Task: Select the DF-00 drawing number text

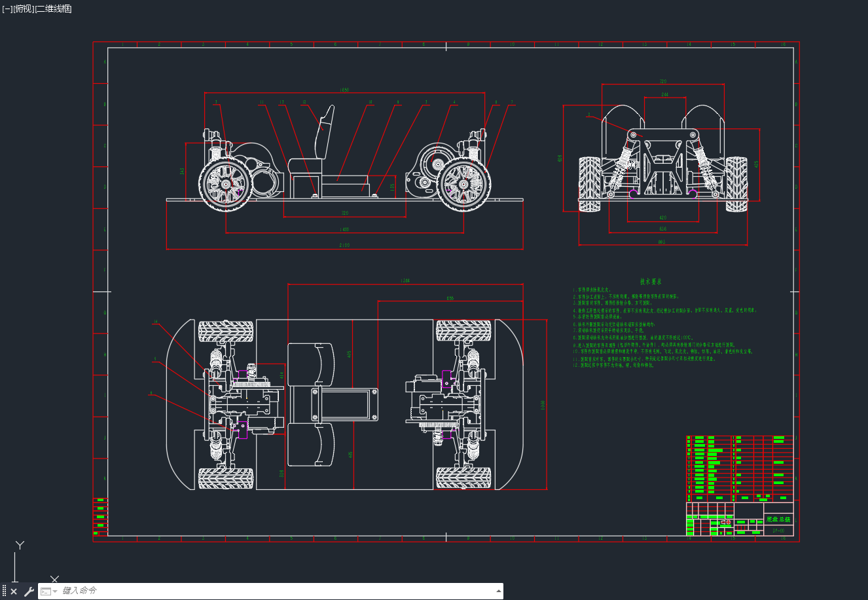Action: (778, 531)
